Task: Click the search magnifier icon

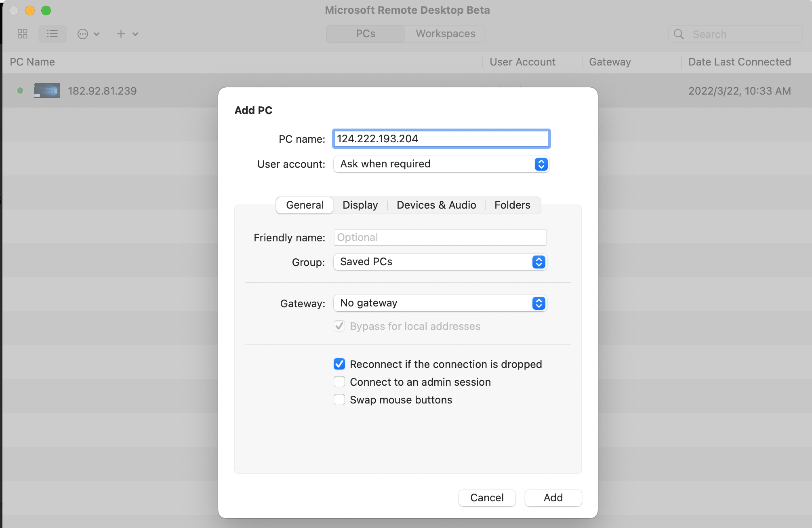Action: 679,34
